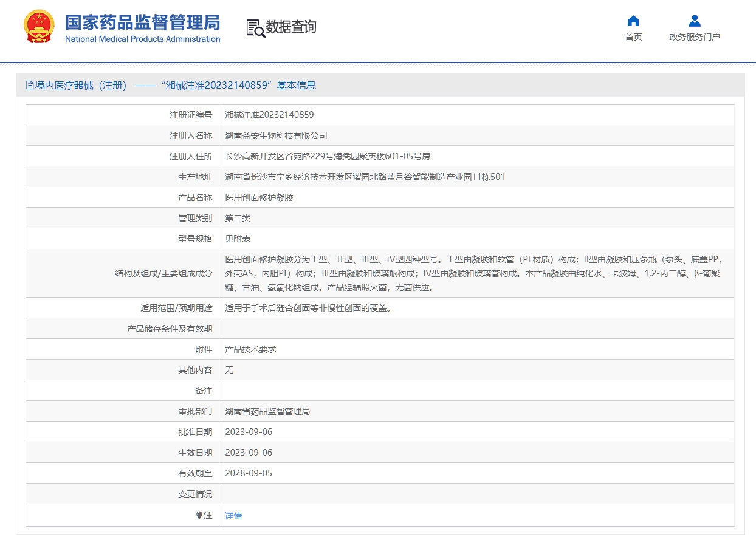Click approval department 湖南省药品监督管理局

tap(267, 411)
